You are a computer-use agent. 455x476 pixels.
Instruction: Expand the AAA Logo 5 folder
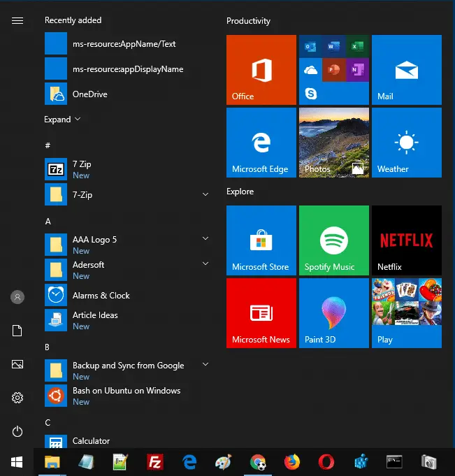[x=205, y=239]
